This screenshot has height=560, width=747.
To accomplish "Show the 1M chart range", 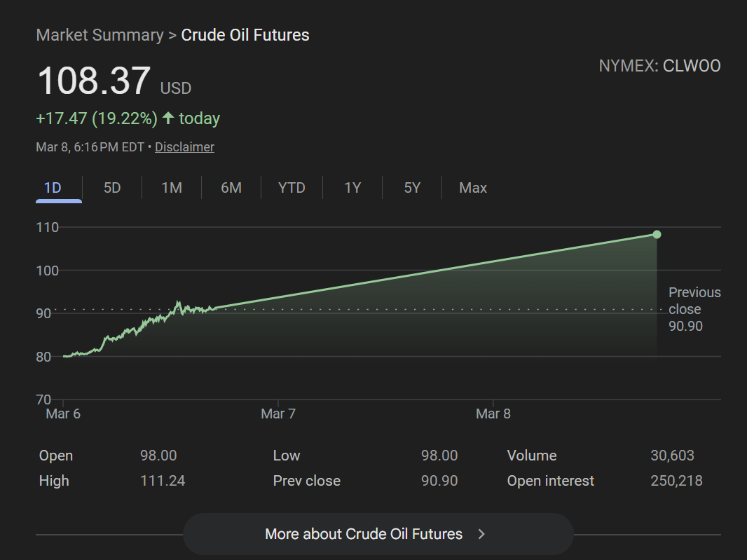I will (172, 188).
